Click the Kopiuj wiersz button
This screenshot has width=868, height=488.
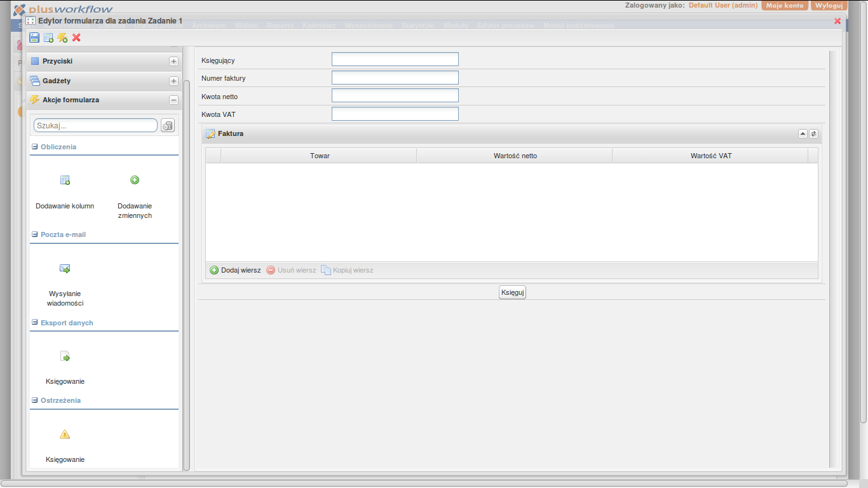(x=347, y=270)
